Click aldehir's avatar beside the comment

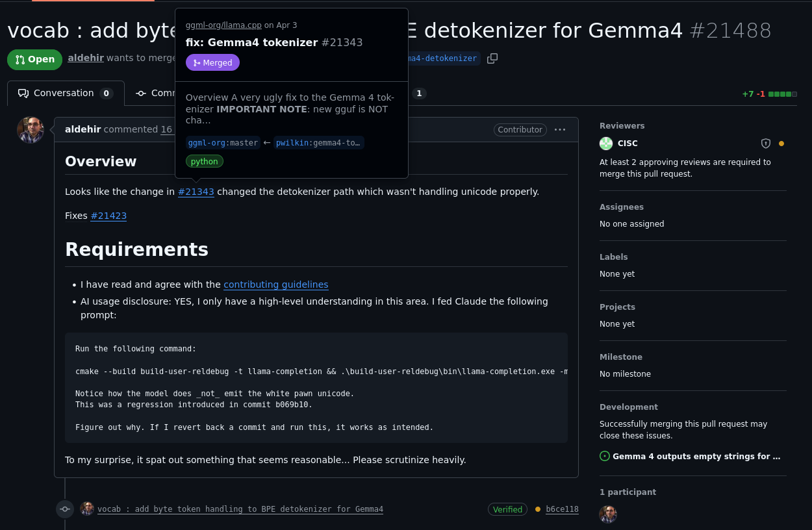coord(31,130)
